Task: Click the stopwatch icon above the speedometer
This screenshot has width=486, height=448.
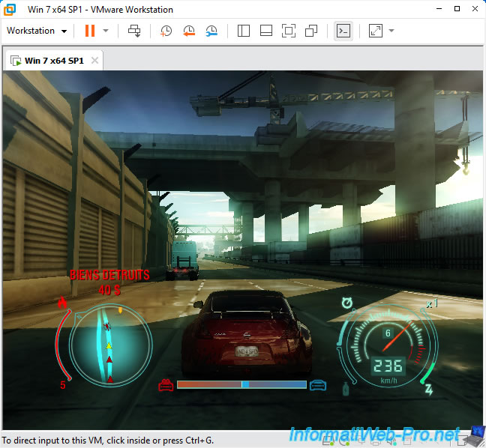Action: click(x=347, y=303)
